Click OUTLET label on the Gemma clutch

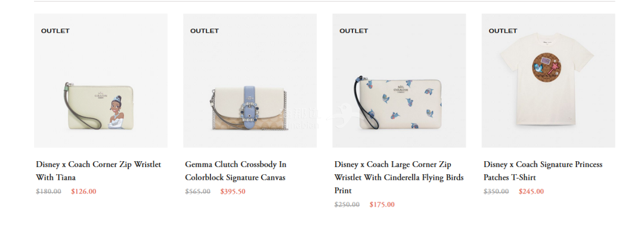coord(205,31)
